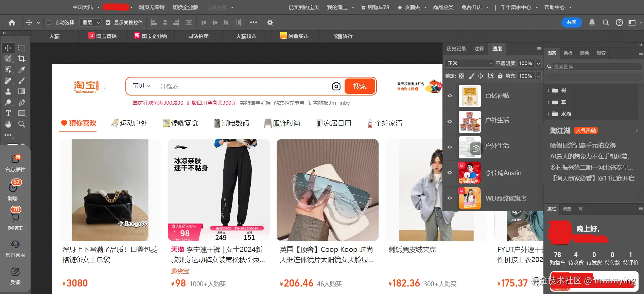The height and width of the screenshot is (294, 644).
Task: Select the Clone Stamp tool
Action: point(8,91)
